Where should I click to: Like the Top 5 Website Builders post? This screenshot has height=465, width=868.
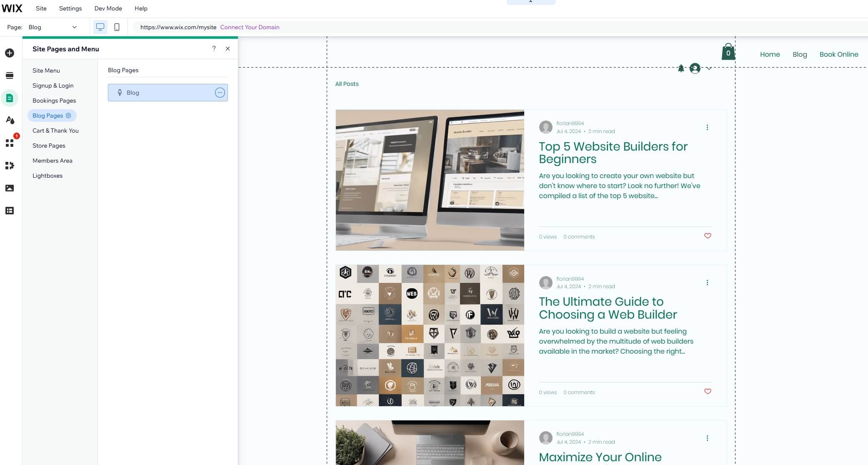coord(708,236)
